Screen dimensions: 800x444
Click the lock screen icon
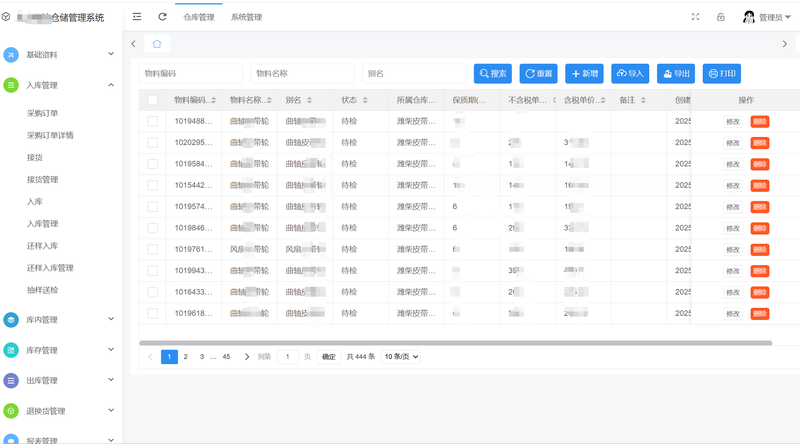720,17
